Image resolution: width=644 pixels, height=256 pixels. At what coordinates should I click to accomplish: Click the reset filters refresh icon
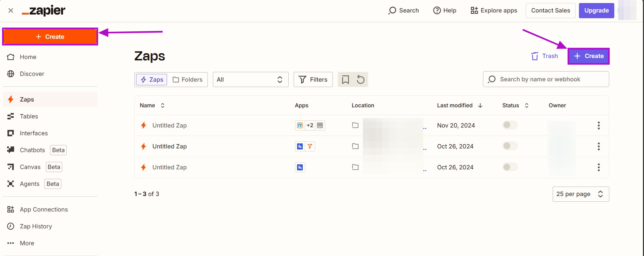[360, 80]
